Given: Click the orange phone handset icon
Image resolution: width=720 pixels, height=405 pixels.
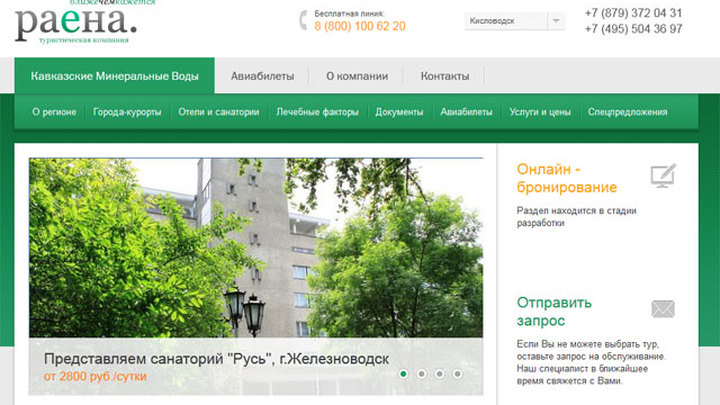Looking at the screenshot, I should [x=303, y=21].
